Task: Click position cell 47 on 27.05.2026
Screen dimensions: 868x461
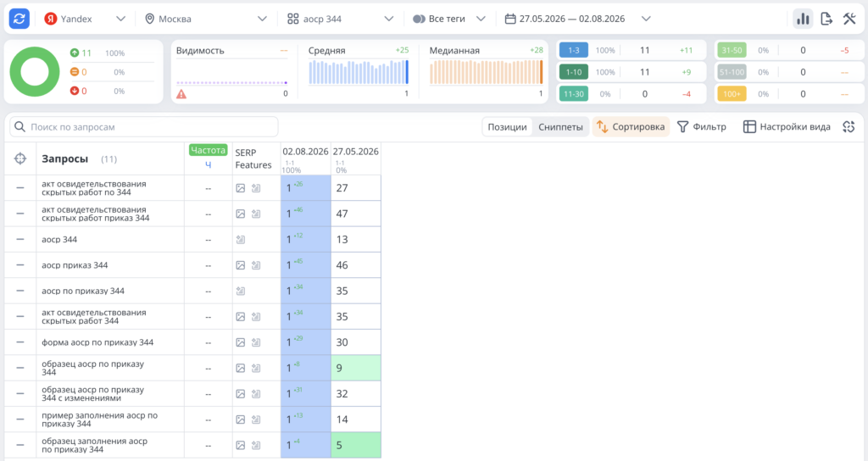Action: point(356,214)
